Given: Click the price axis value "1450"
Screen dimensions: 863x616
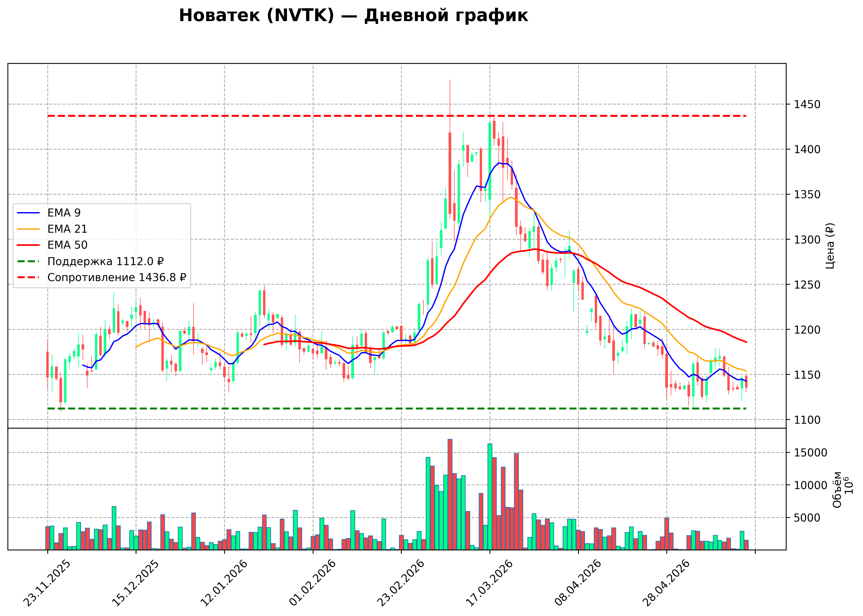Looking at the screenshot, I should 807,104.
